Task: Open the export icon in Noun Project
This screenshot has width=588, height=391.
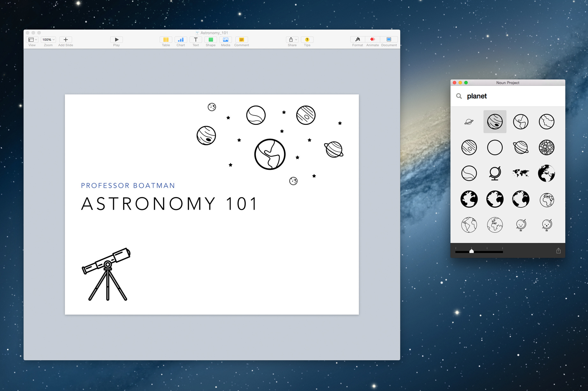Action: click(558, 251)
